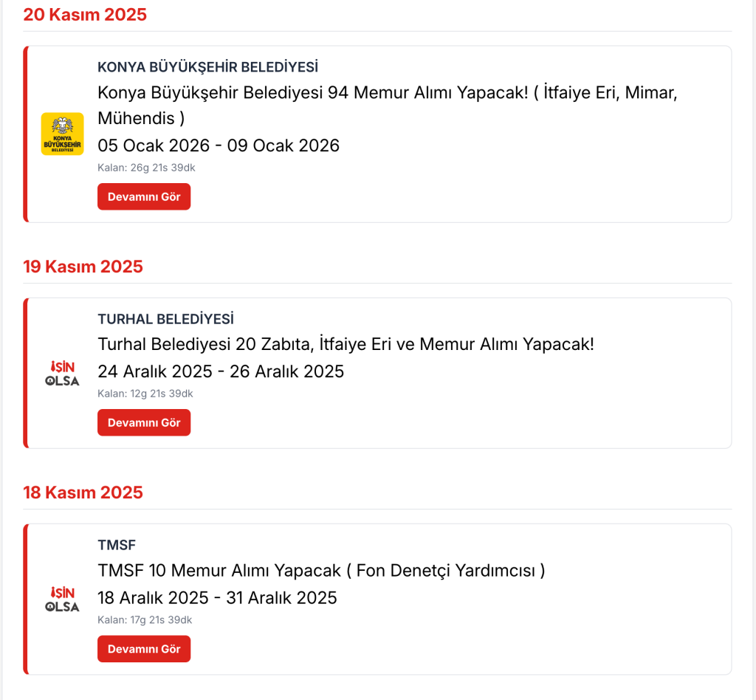
Task: Click the 20 Kasım 2025 date heading
Action: coord(85,14)
